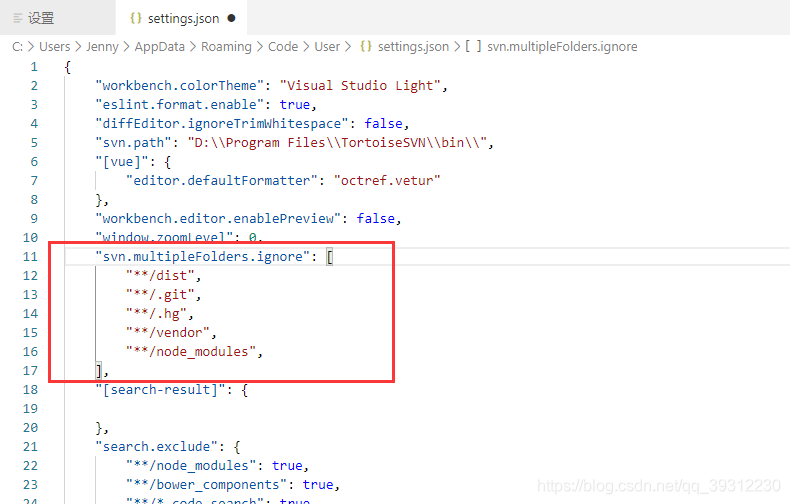This screenshot has height=504, width=790.
Task: Click the opening brace on line 1
Action: pos(68,67)
